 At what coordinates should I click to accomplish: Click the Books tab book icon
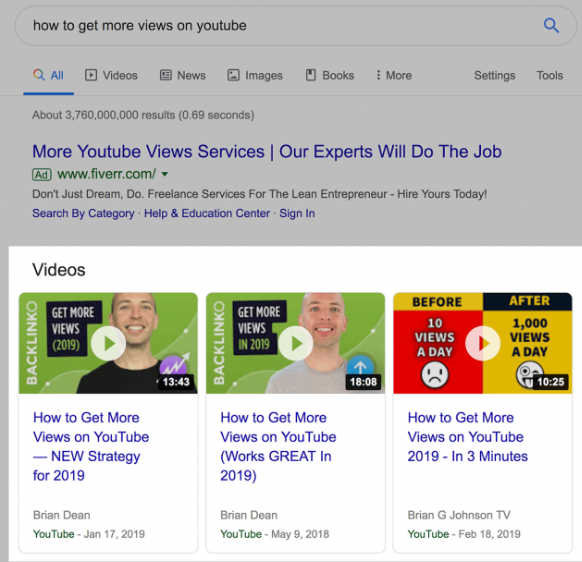[310, 75]
